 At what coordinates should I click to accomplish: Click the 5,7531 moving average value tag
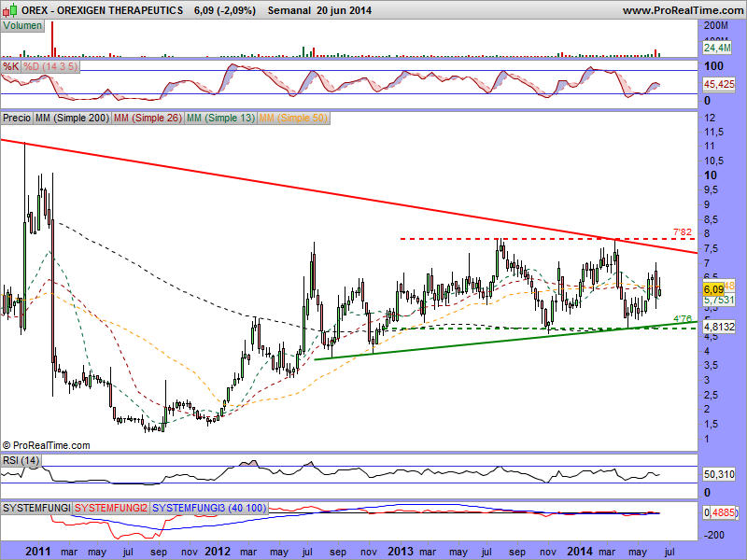click(x=719, y=300)
